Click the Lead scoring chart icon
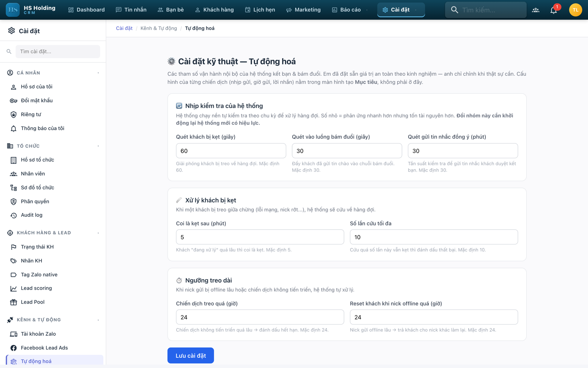The height and width of the screenshot is (368, 588). point(14,289)
